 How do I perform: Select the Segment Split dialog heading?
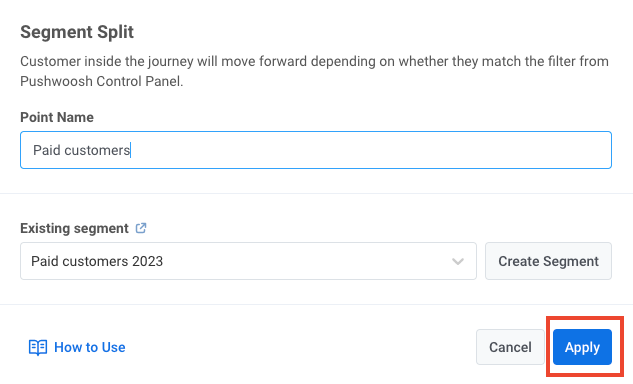click(x=77, y=32)
